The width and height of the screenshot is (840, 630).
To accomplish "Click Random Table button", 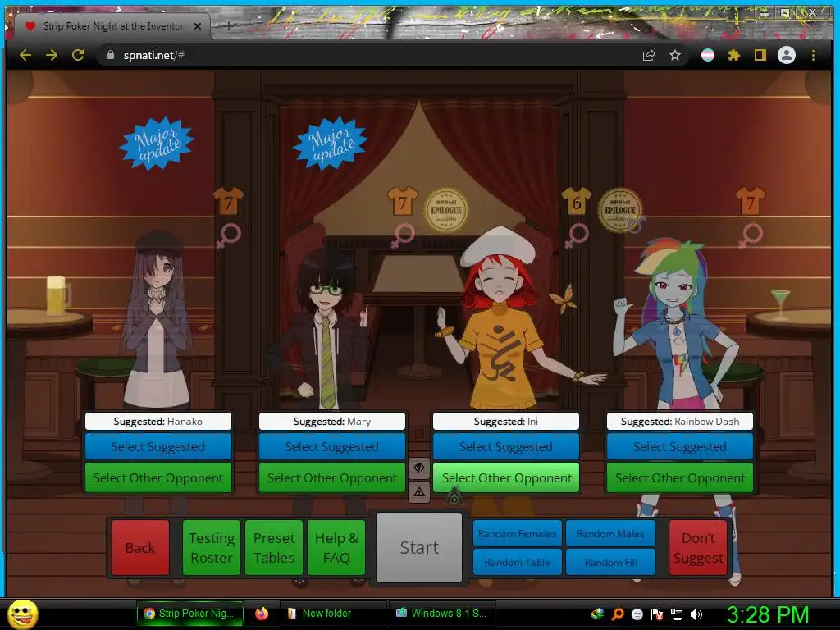I will [517, 562].
